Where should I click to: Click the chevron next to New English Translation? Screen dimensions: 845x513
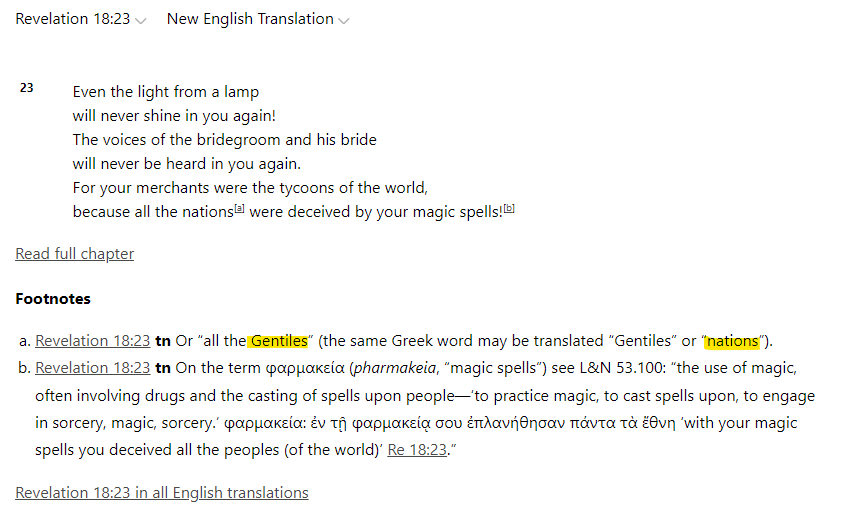click(x=344, y=20)
